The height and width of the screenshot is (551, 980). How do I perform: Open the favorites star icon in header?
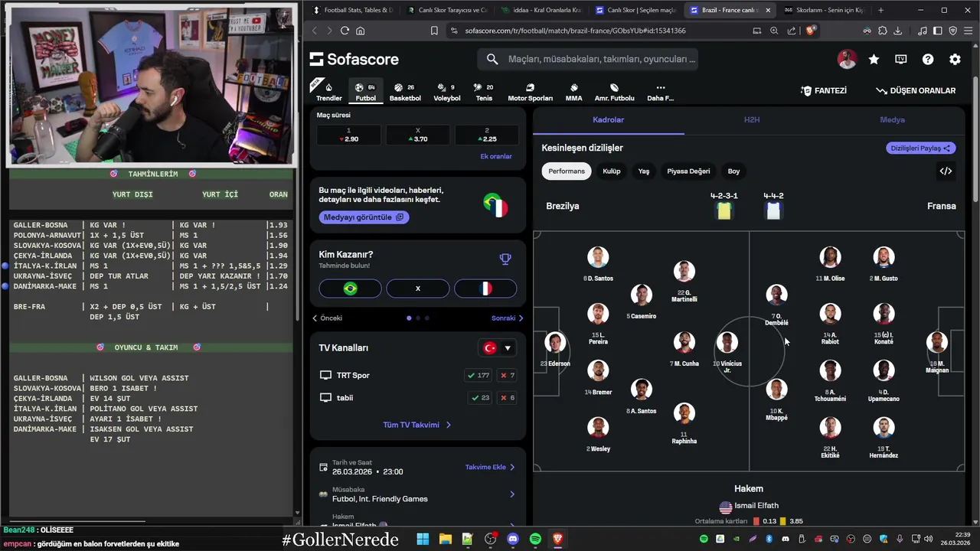click(x=874, y=59)
